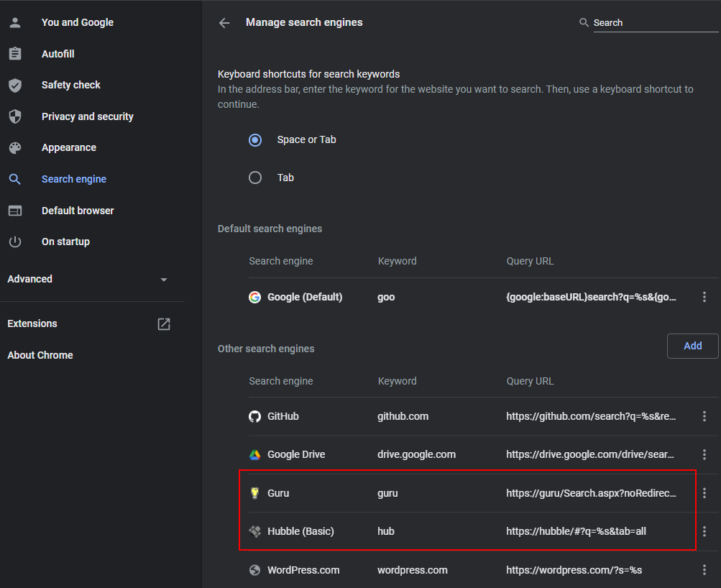The image size is (721, 588).
Task: Click the Safety check shield icon
Action: pyautogui.click(x=15, y=85)
